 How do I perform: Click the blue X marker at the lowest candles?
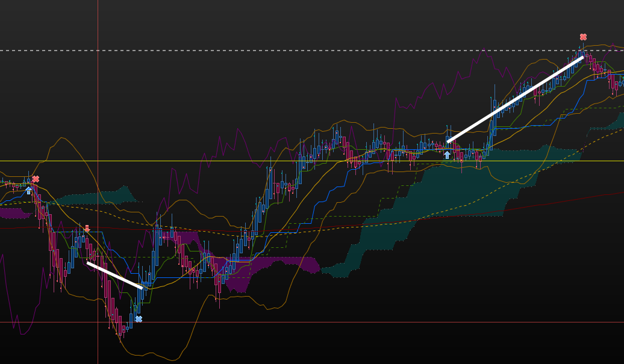tap(139, 319)
